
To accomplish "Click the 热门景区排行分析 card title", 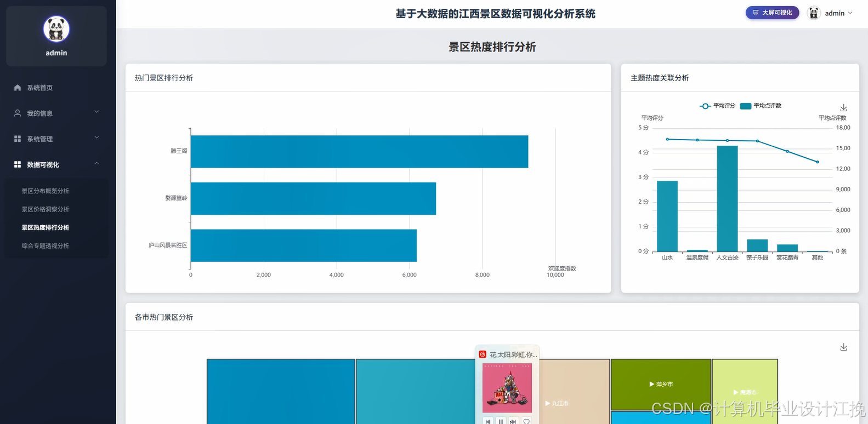I will 164,78.
